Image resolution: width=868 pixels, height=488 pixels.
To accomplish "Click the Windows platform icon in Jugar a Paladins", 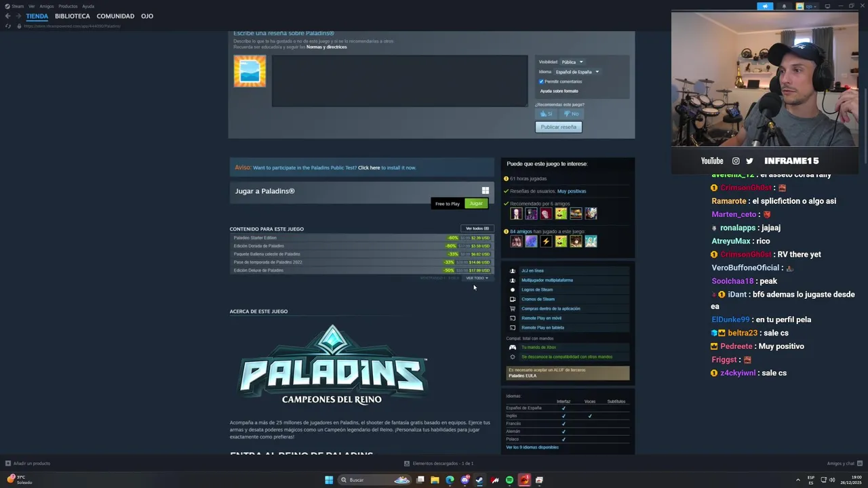I will pos(485,190).
